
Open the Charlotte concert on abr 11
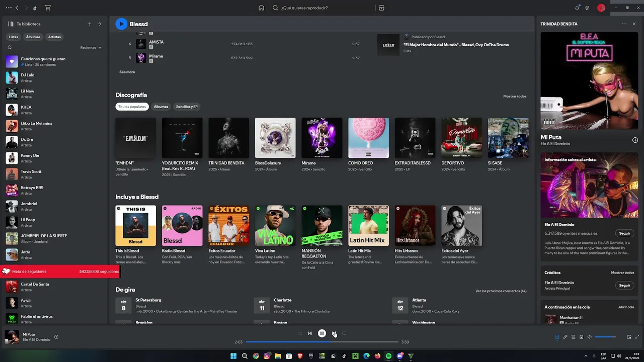coord(320,305)
